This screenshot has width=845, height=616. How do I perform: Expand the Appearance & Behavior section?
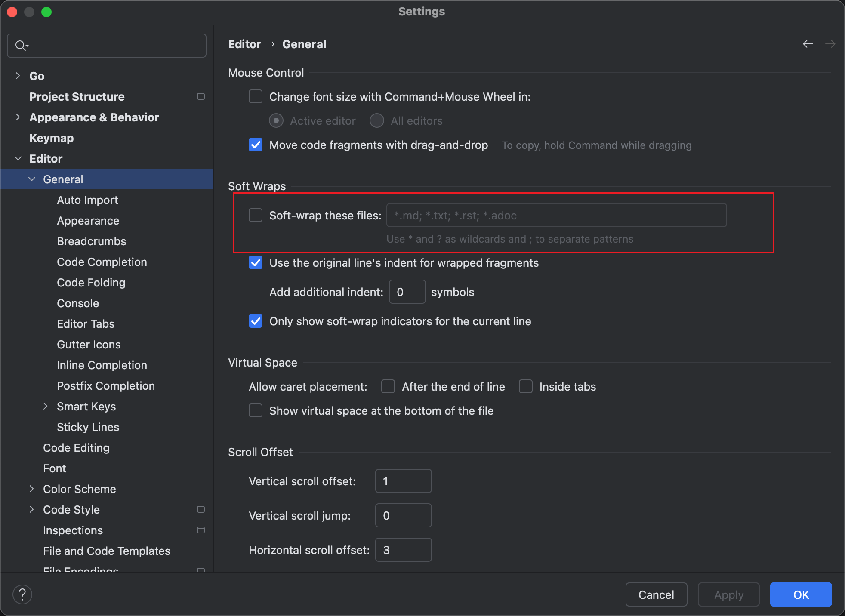[x=18, y=117]
